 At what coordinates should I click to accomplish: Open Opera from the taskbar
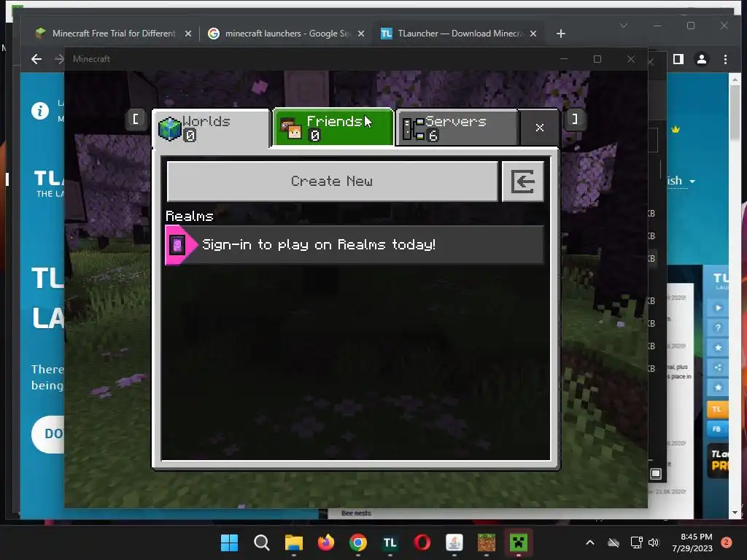pyautogui.click(x=422, y=542)
